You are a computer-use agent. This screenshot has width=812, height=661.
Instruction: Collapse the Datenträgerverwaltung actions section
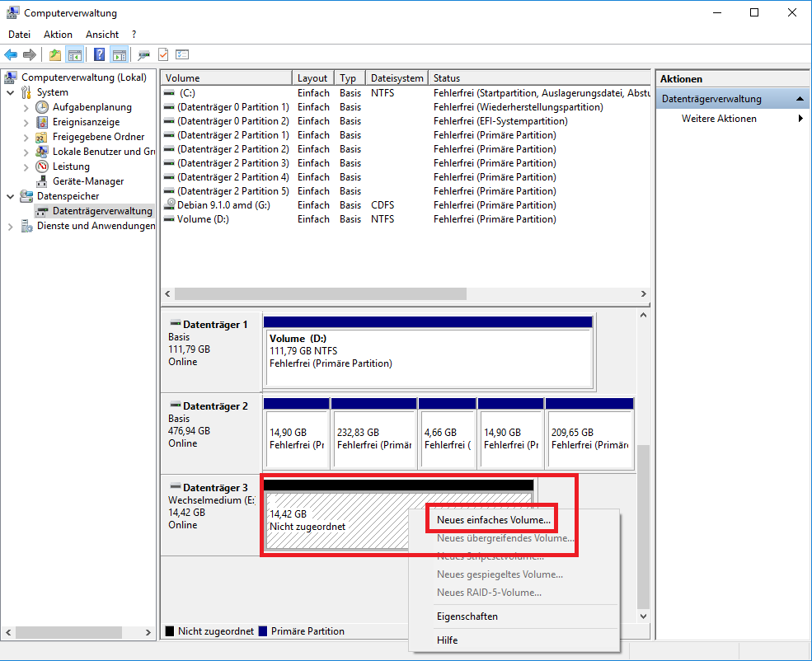[x=799, y=99]
